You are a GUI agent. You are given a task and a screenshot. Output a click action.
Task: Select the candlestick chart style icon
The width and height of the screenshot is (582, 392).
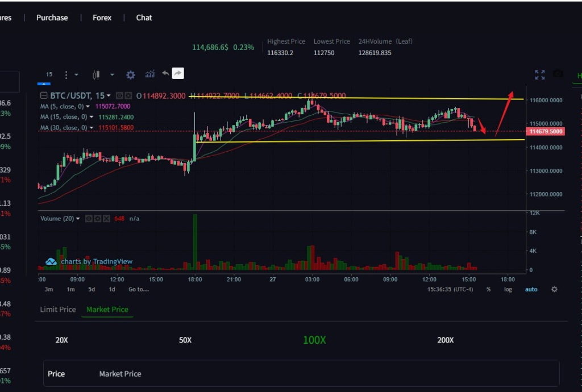(x=95, y=74)
